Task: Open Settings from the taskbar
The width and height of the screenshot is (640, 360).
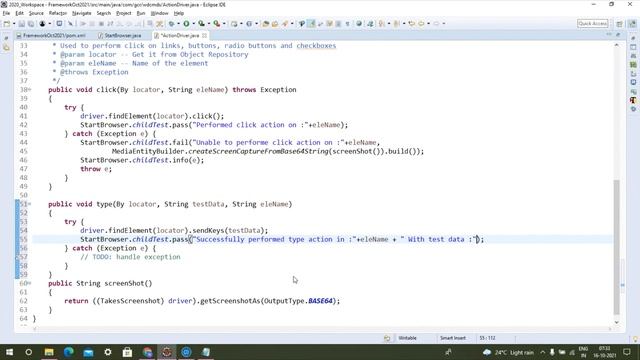Action: click(x=108, y=352)
